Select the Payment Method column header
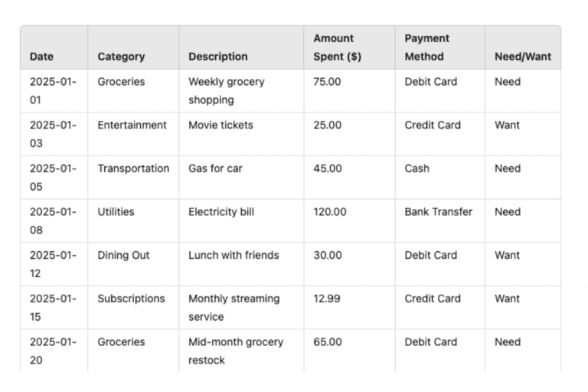 [427, 47]
